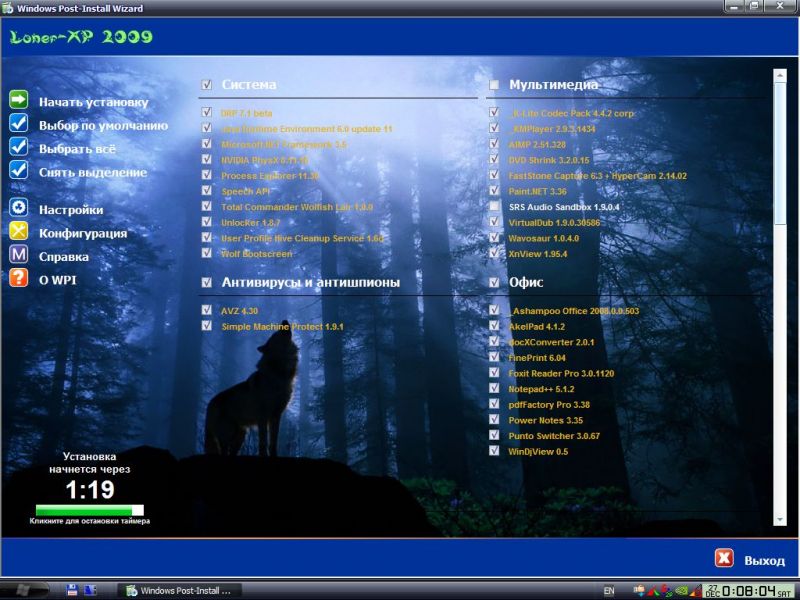The width and height of the screenshot is (800, 600).
Task: Uncheck the AVZ 4.30 checkbox
Action: 207,311
